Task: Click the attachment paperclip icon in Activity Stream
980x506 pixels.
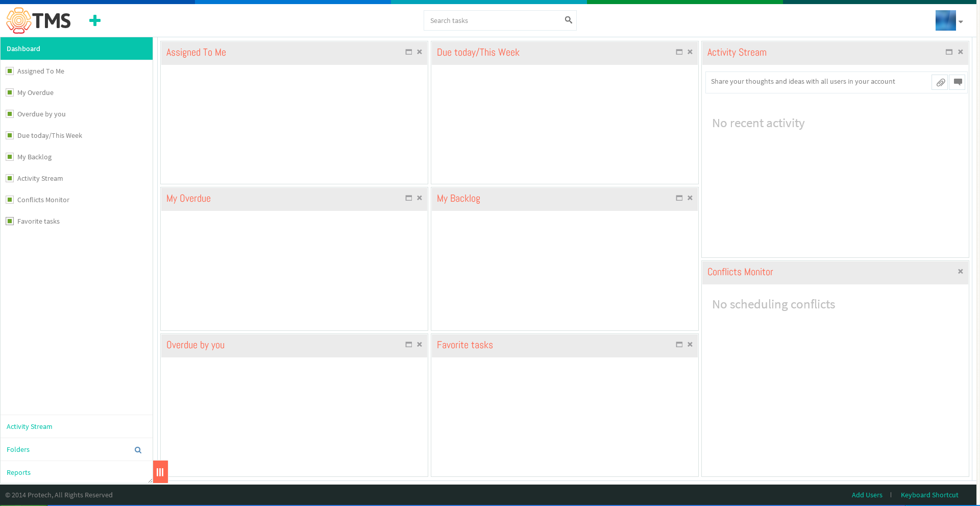Action: pyautogui.click(x=940, y=82)
